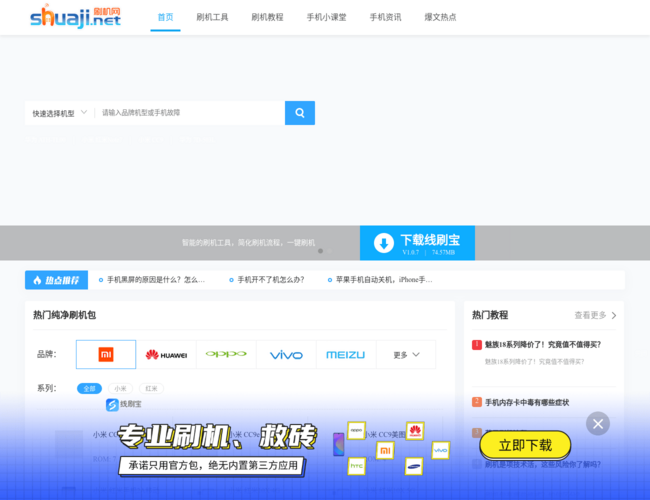The width and height of the screenshot is (650, 500).
Task: Open the 手机资讯 menu item
Action: 386,17
